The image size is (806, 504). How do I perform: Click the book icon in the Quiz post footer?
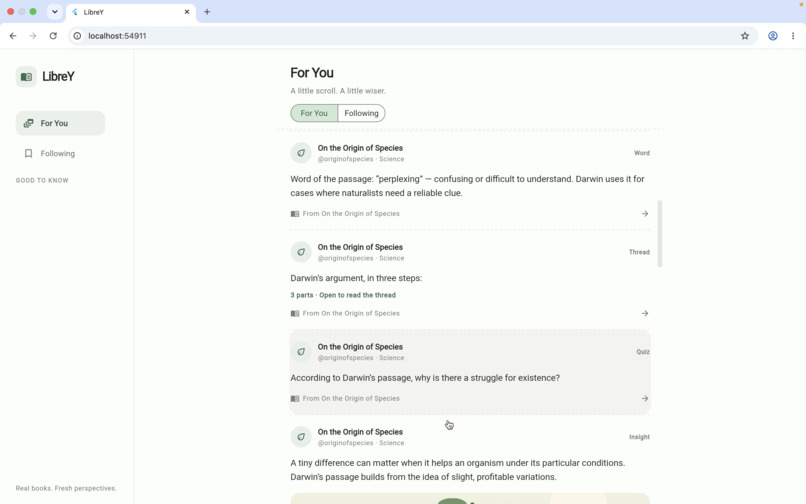point(295,399)
